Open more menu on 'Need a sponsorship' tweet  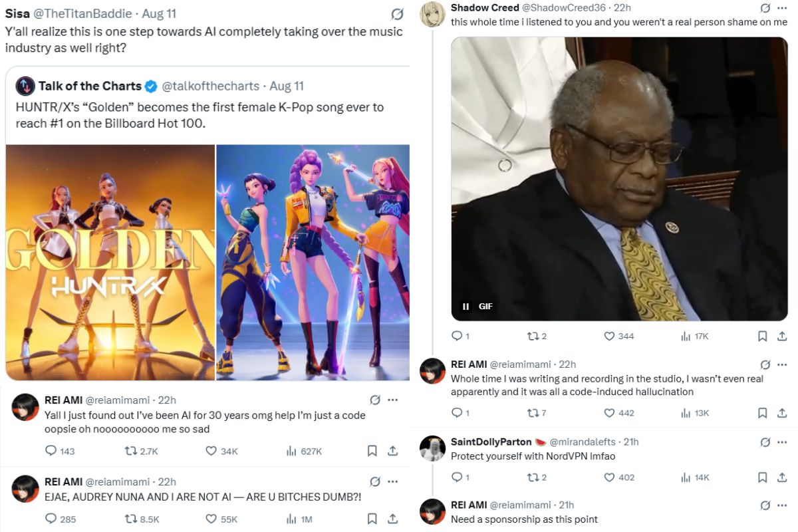click(x=783, y=505)
